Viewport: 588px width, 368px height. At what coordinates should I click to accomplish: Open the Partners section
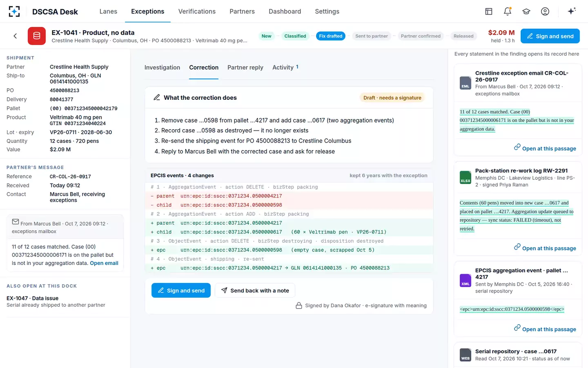coord(242,11)
